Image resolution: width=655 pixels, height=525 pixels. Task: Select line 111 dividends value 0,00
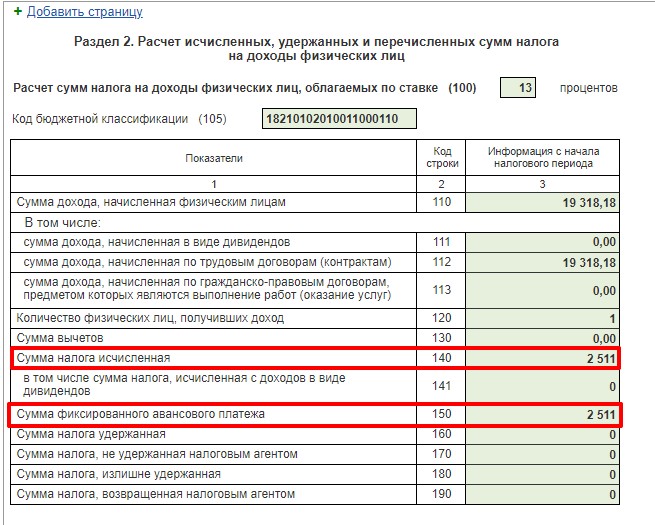(542, 242)
